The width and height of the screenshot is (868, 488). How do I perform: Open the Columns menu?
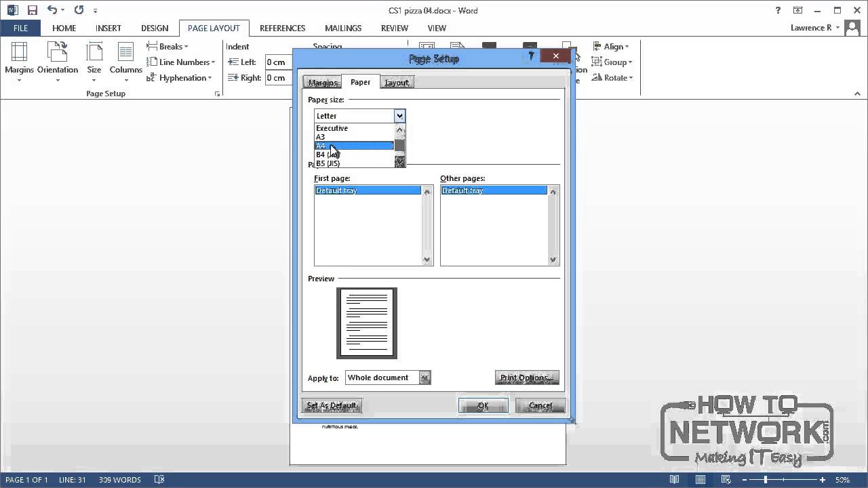point(125,62)
